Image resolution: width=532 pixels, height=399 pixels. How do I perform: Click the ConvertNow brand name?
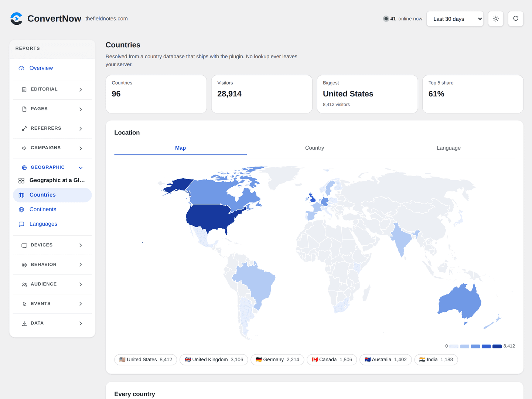pos(54,18)
